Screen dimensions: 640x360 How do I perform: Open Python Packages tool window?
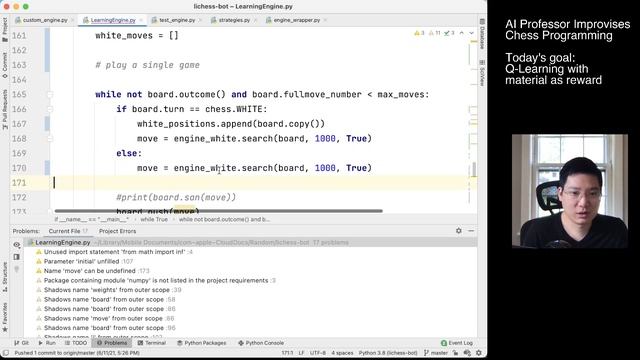[x=202, y=343]
